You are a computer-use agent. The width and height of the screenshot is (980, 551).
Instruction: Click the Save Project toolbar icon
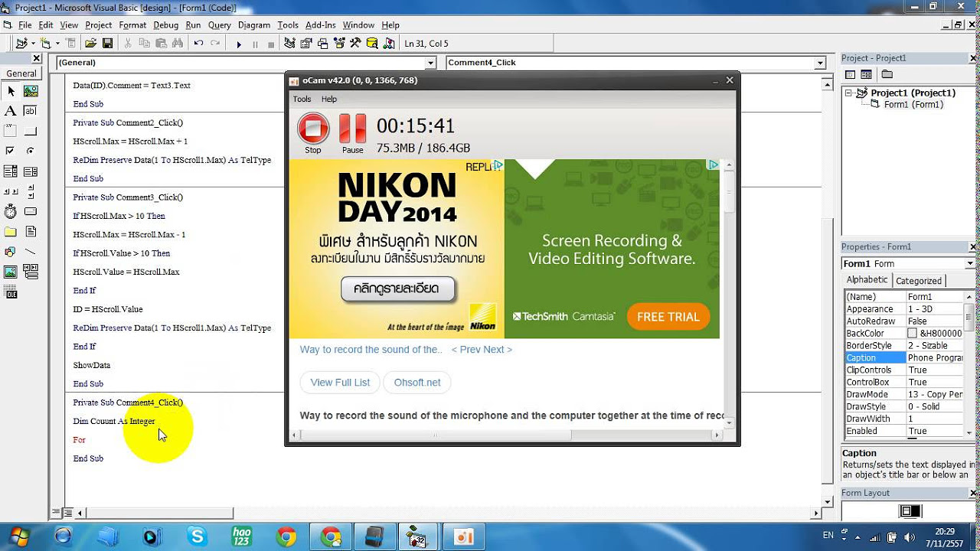tap(107, 44)
